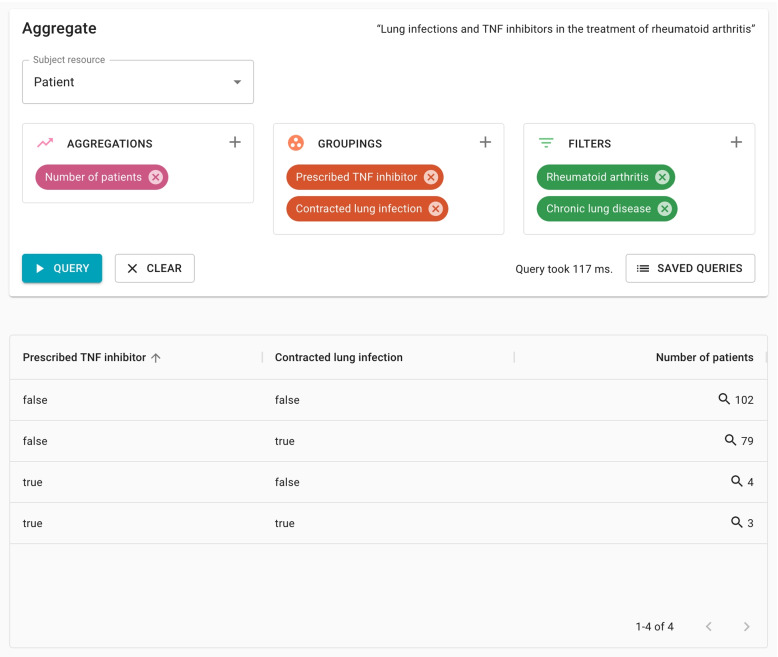The height and width of the screenshot is (657, 778).
Task: Delete the Rheumatoid arthritis filter chip
Action: pos(662,177)
